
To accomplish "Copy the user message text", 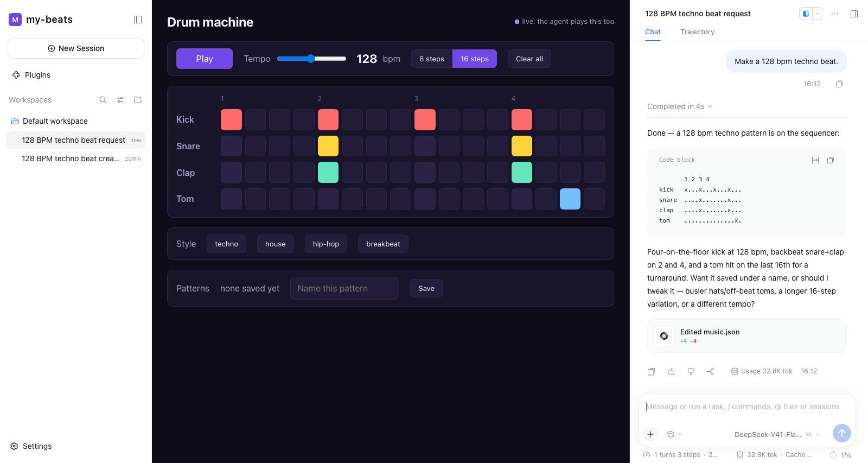I will coord(839,84).
